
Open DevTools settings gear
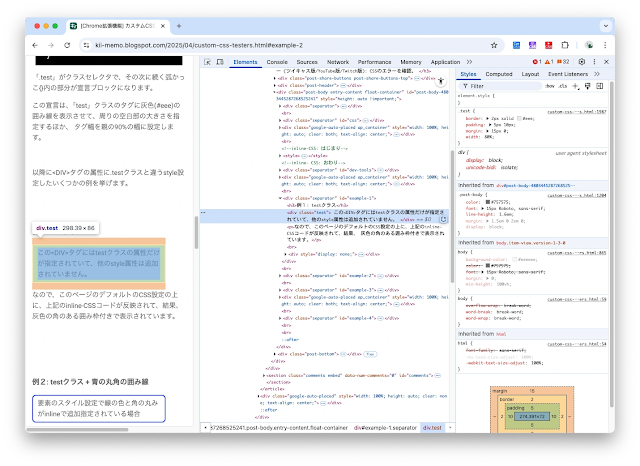click(x=582, y=62)
